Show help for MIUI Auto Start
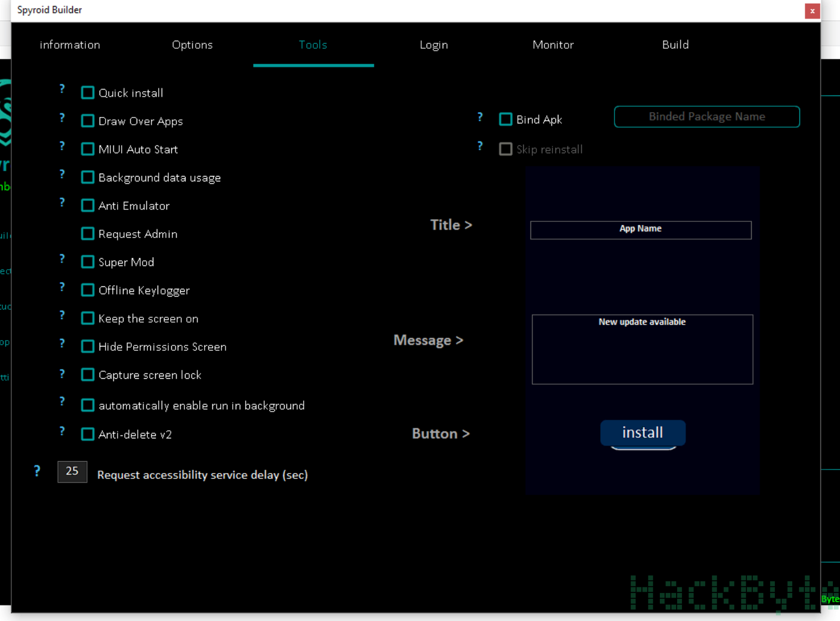 pyautogui.click(x=62, y=146)
